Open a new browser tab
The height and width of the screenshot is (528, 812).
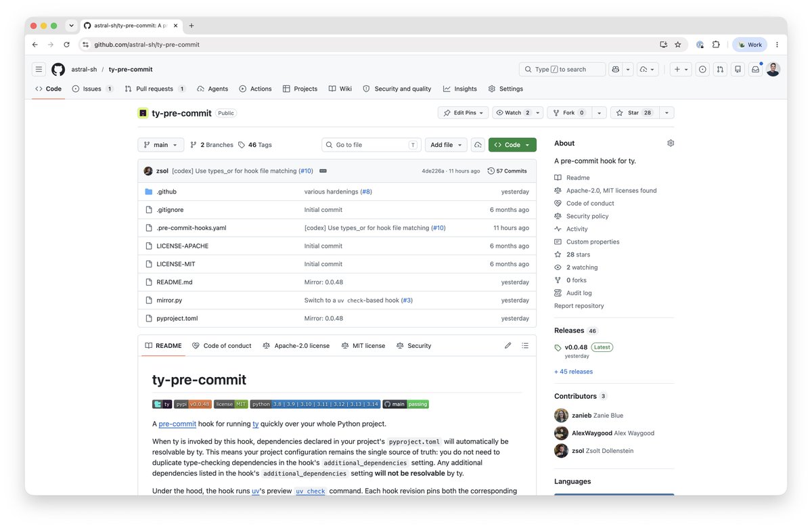point(191,26)
